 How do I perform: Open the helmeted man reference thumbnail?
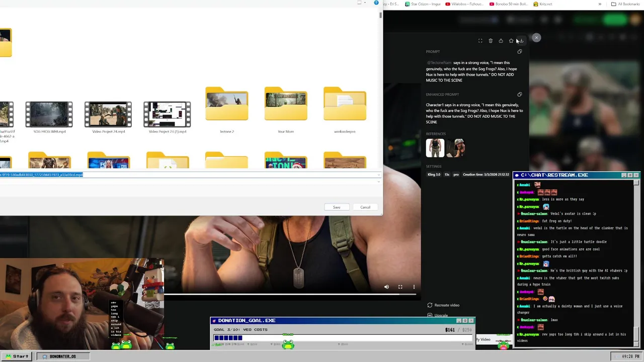pyautogui.click(x=455, y=148)
